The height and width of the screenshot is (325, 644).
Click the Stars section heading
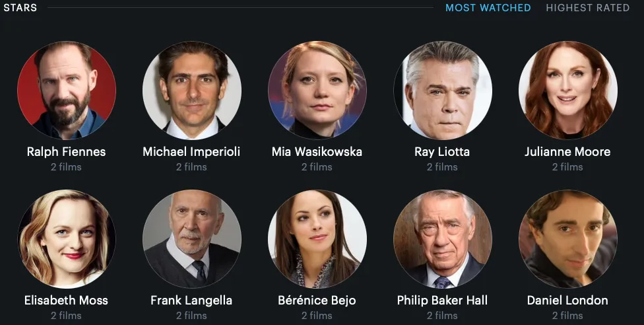tap(20, 8)
